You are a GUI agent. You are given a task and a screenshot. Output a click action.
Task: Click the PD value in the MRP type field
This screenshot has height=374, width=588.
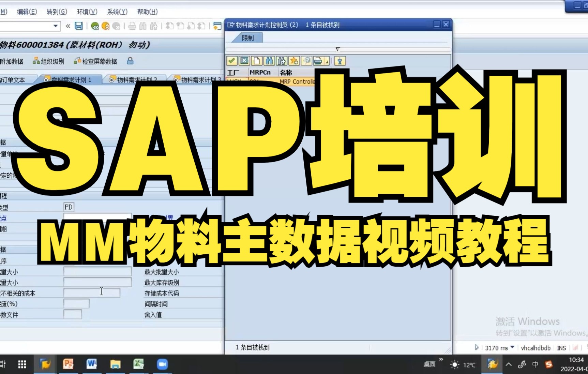click(68, 207)
